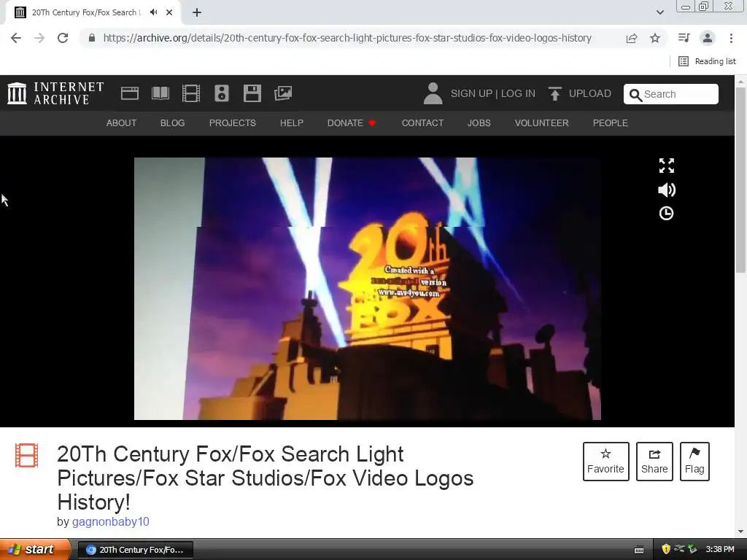Viewport: 747px width, 560px height.
Task: Open Chrome profile icon
Action: 708,38
